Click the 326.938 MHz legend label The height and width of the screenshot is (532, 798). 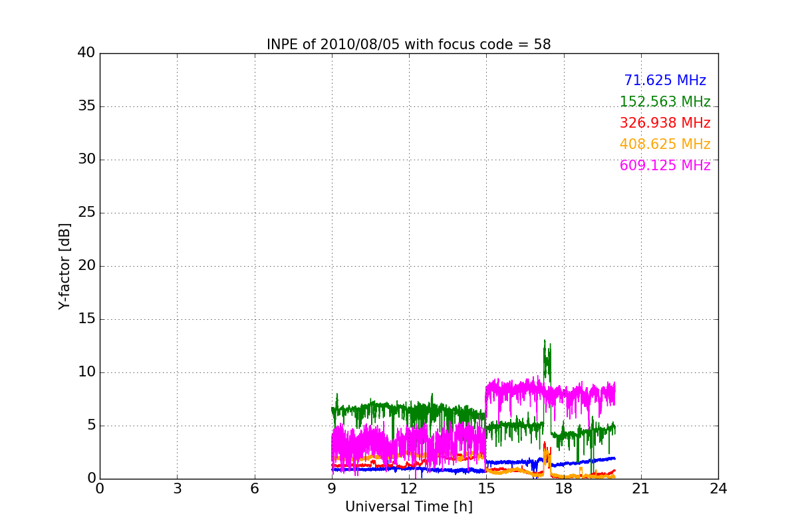coord(665,123)
